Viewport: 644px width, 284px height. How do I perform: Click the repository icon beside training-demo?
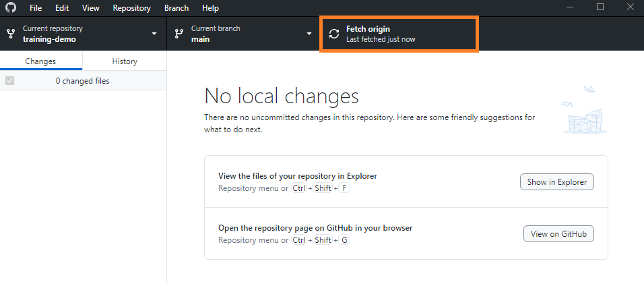coord(10,34)
